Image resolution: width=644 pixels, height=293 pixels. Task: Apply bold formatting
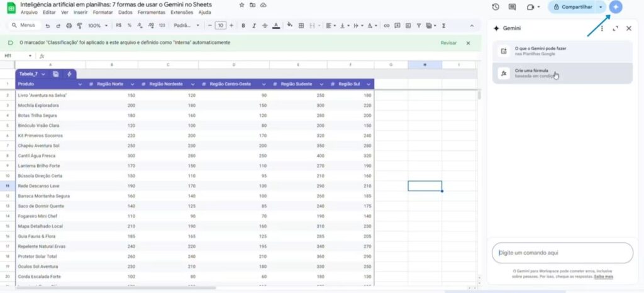[x=243, y=25]
